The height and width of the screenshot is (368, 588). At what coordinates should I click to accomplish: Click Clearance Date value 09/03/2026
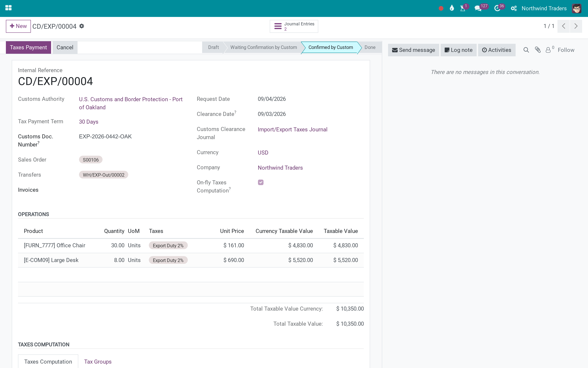pyautogui.click(x=272, y=114)
